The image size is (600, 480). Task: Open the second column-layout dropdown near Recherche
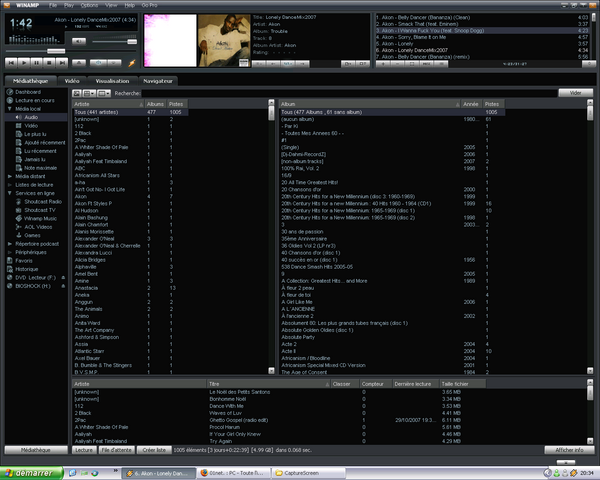(104, 93)
